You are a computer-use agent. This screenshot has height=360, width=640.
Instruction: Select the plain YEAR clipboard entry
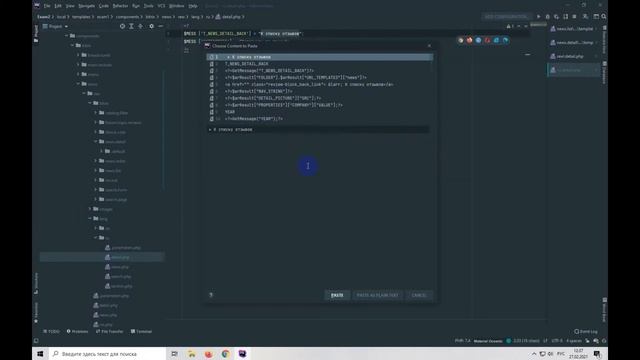point(320,112)
